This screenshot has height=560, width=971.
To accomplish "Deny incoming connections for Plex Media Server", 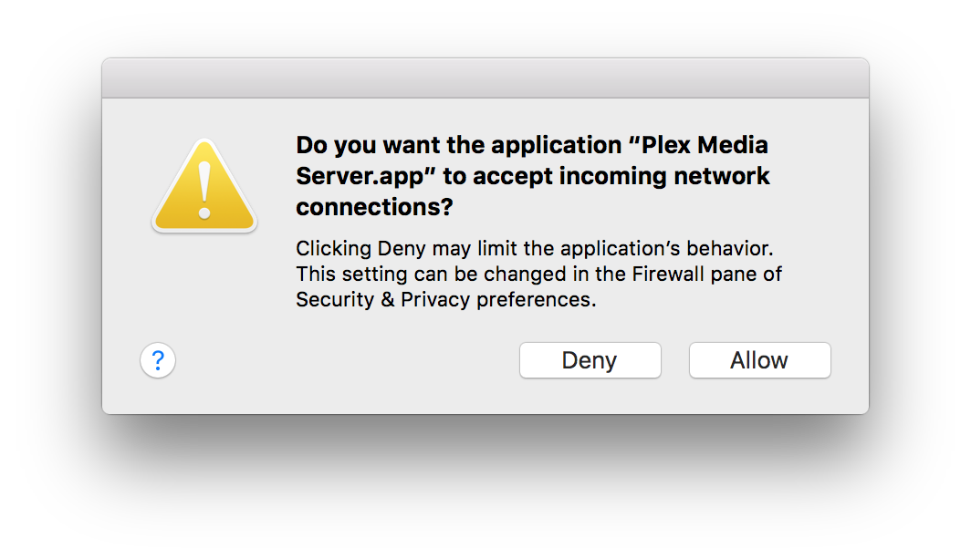I will click(x=590, y=360).
